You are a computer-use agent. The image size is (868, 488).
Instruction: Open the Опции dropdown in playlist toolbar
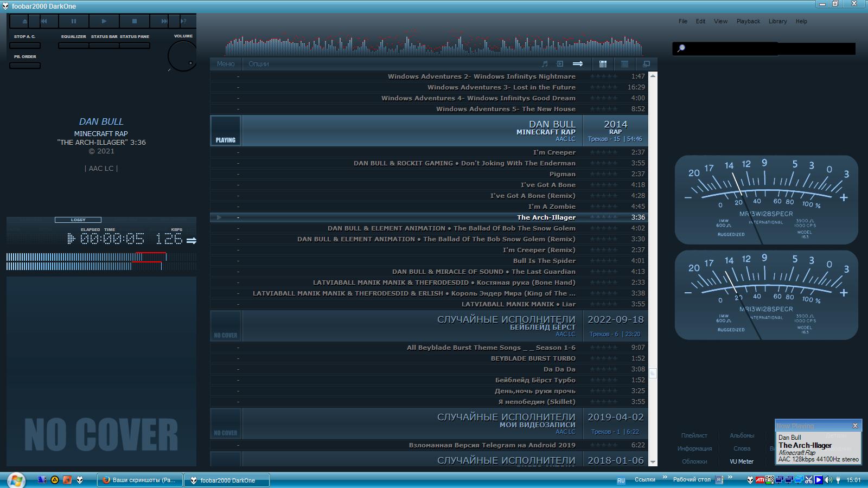(x=258, y=64)
